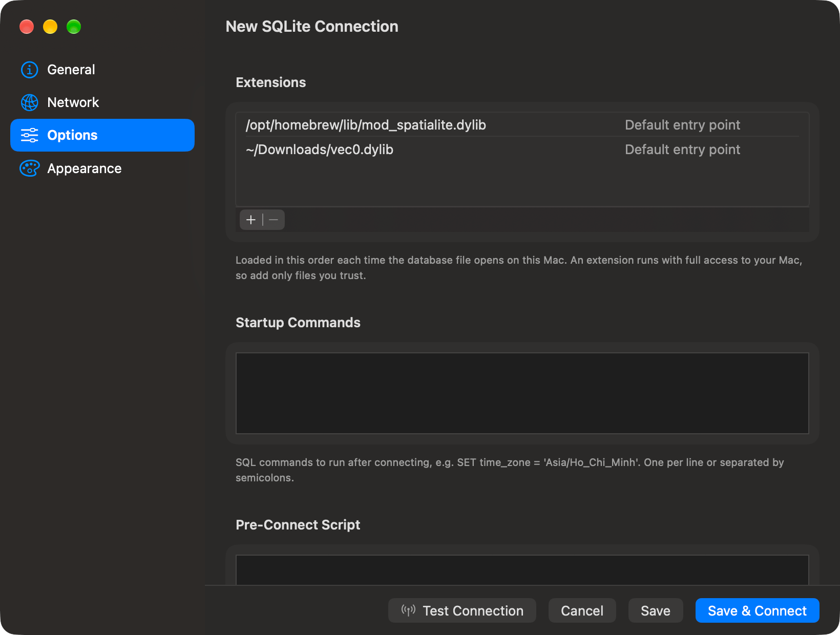The image size is (840, 635).
Task: Switch to the Network tab
Action: click(x=102, y=102)
